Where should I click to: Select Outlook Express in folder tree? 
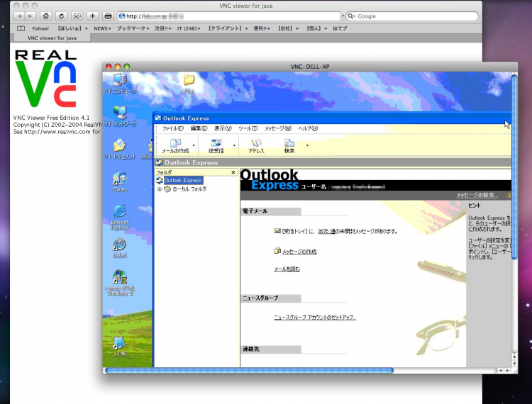click(183, 180)
